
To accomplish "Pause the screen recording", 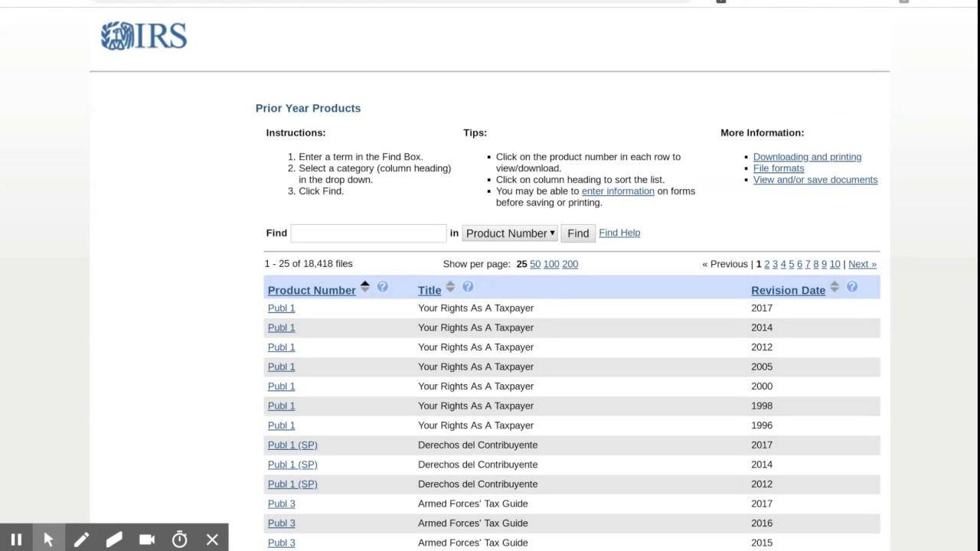I will [x=16, y=540].
